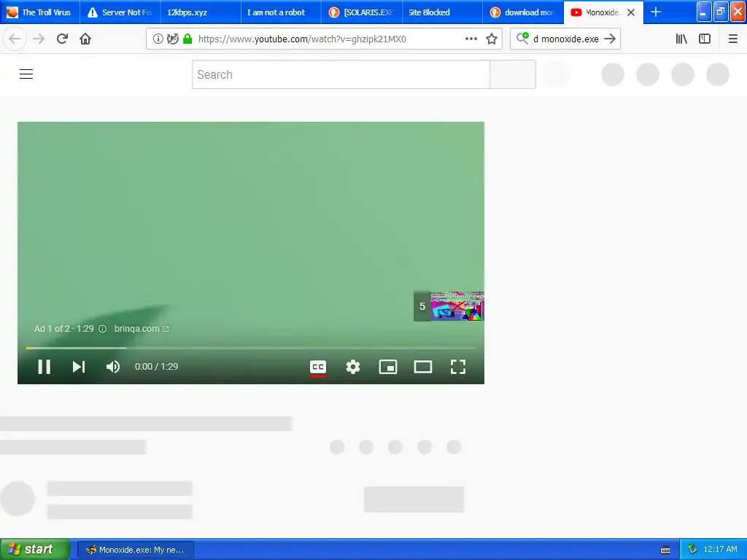
Task: Show site information icon in address bar
Action: click(x=158, y=39)
